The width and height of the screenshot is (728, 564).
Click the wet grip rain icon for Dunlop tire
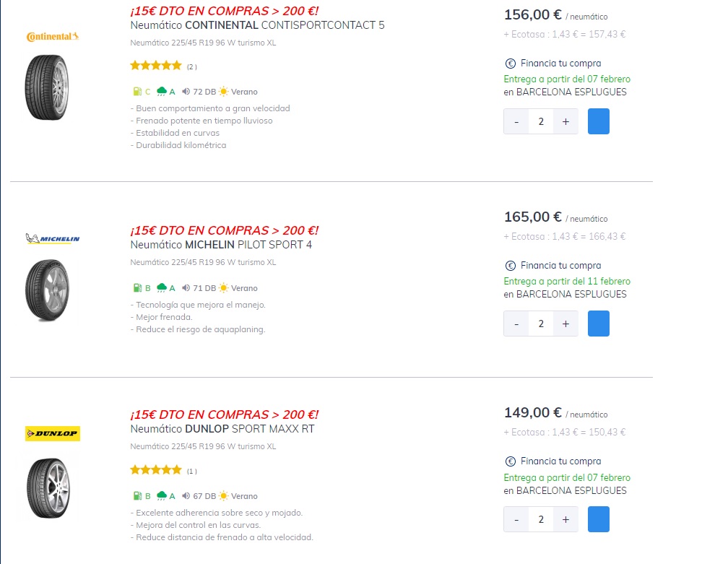tap(162, 496)
